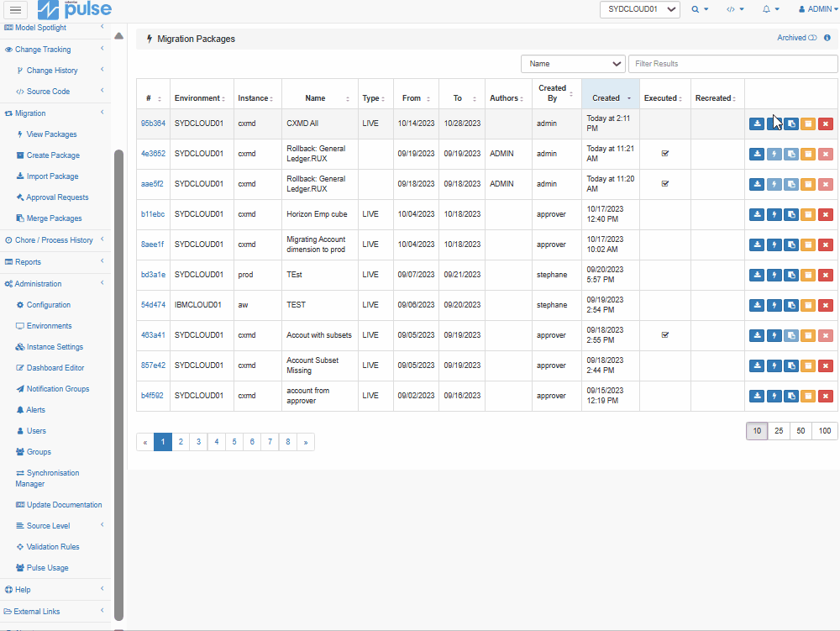Delete the Horizon Emp cube package

click(x=826, y=215)
